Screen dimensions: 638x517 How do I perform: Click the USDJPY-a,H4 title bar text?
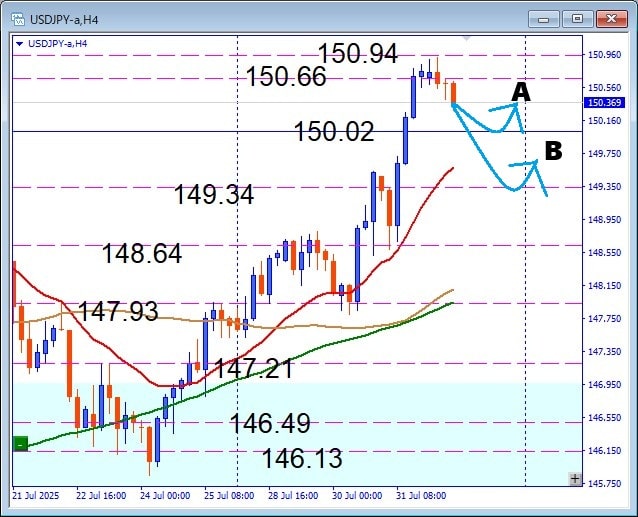pyautogui.click(x=64, y=20)
